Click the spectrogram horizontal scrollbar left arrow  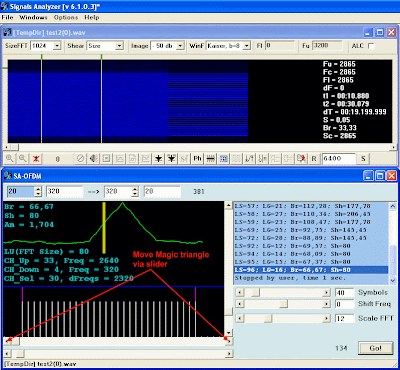coord(7,147)
